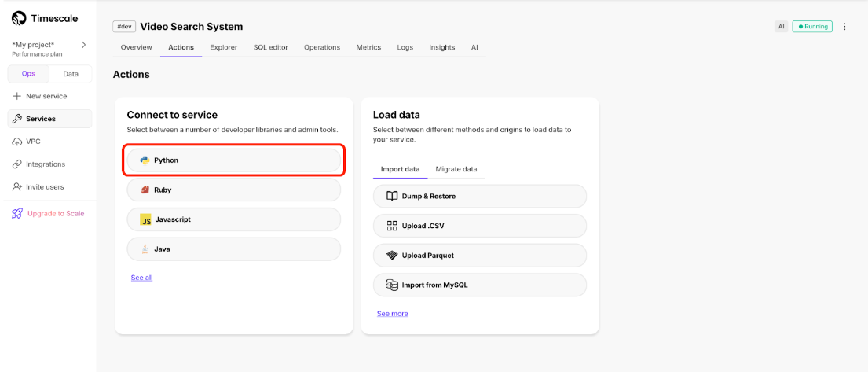The height and width of the screenshot is (372, 868).
Task: Click the Invite users person icon
Action: 17,187
